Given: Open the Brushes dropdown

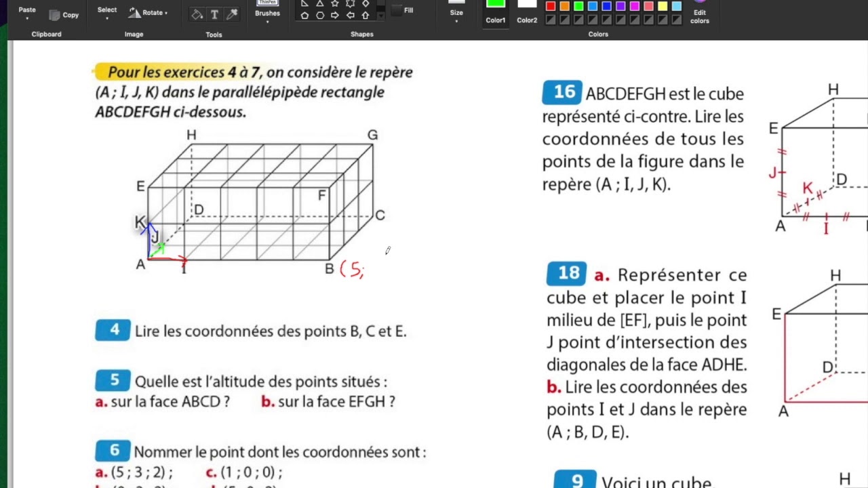Looking at the screenshot, I should (x=267, y=12).
